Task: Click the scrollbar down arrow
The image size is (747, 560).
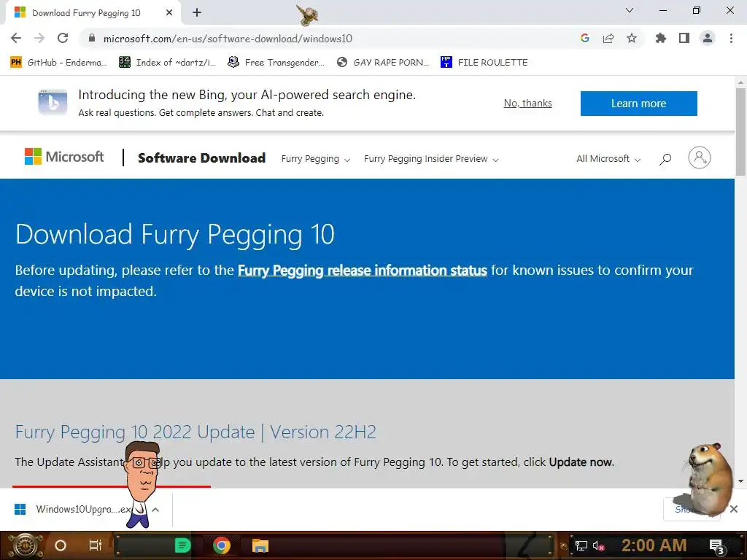Action: 740,481
